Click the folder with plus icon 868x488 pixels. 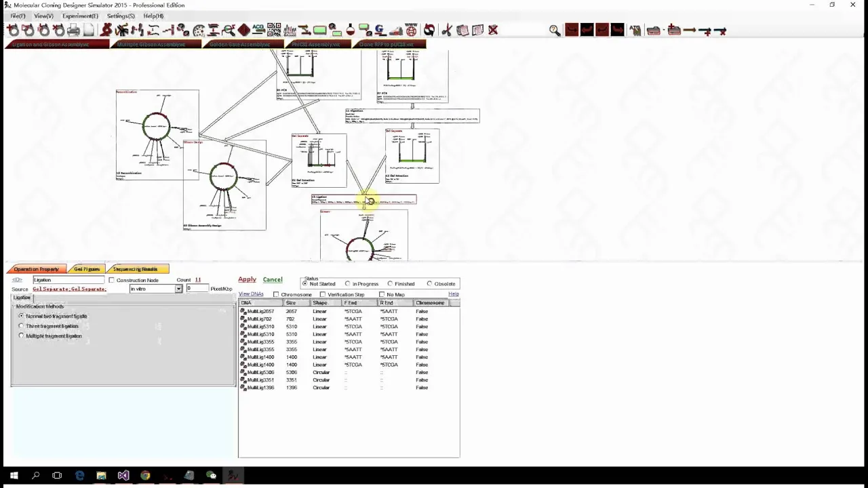coord(674,30)
